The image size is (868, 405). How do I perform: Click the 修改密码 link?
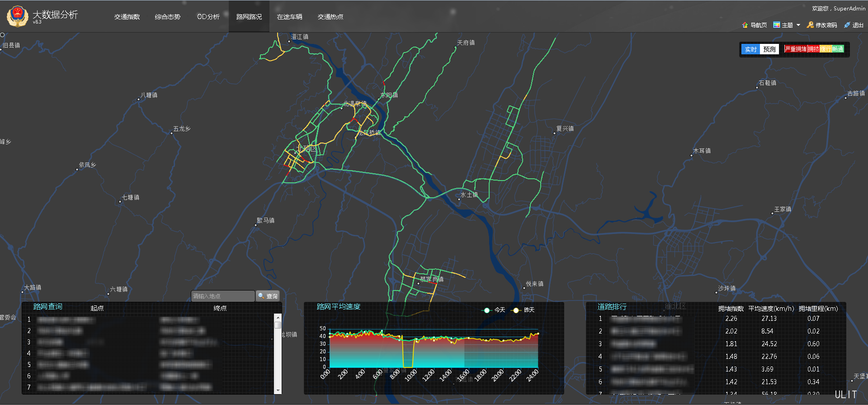tap(826, 25)
